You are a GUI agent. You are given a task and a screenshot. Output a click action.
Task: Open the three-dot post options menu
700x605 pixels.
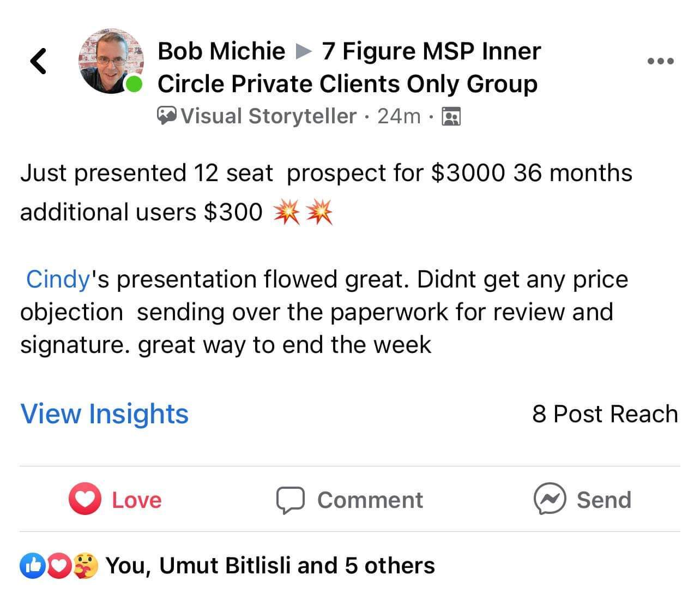661,61
